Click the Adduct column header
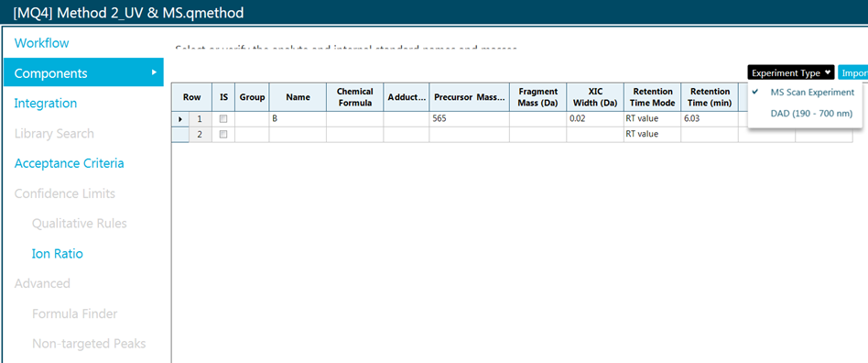Screen dimensions: 868x363 tap(407, 97)
